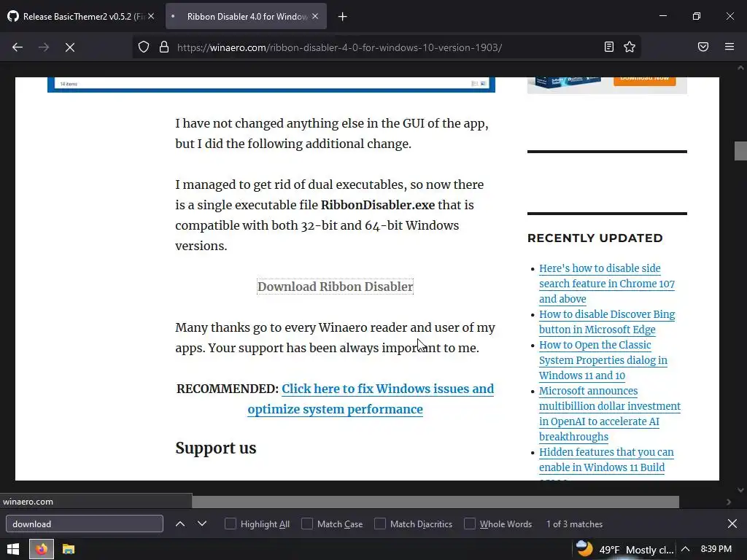Save page to Pocket

pyautogui.click(x=703, y=47)
